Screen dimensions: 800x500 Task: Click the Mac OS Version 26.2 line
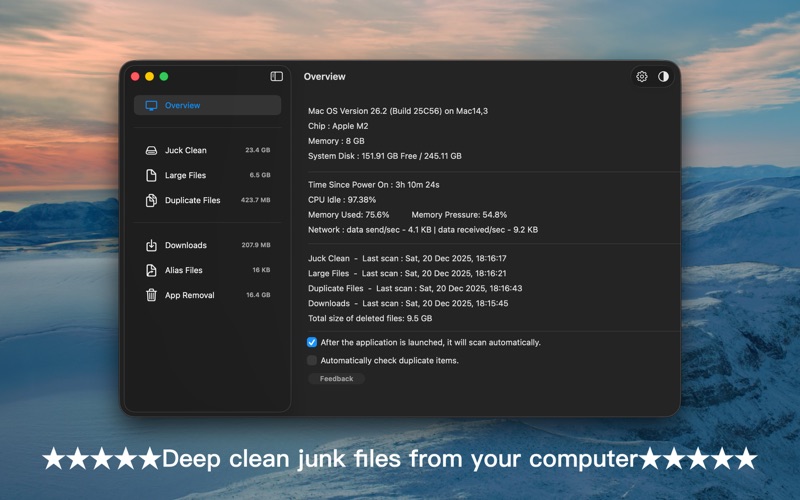(397, 111)
